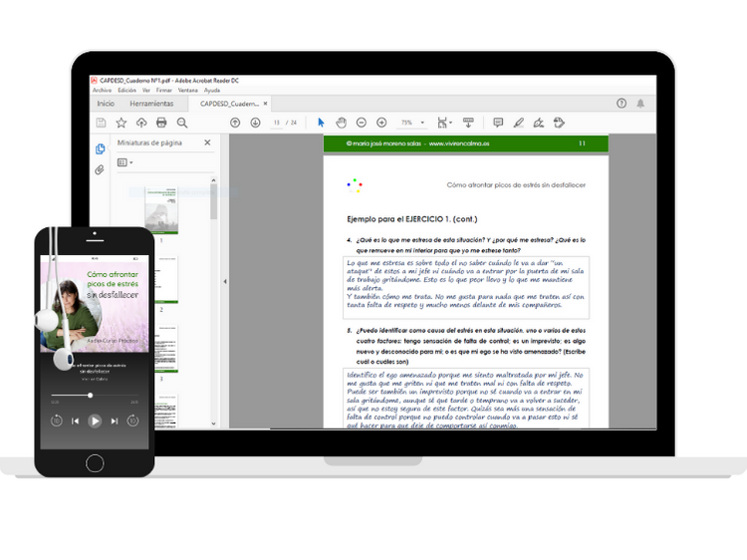The width and height of the screenshot is (747, 560).
Task: Switch to the Herramientas tab
Action: [151, 104]
